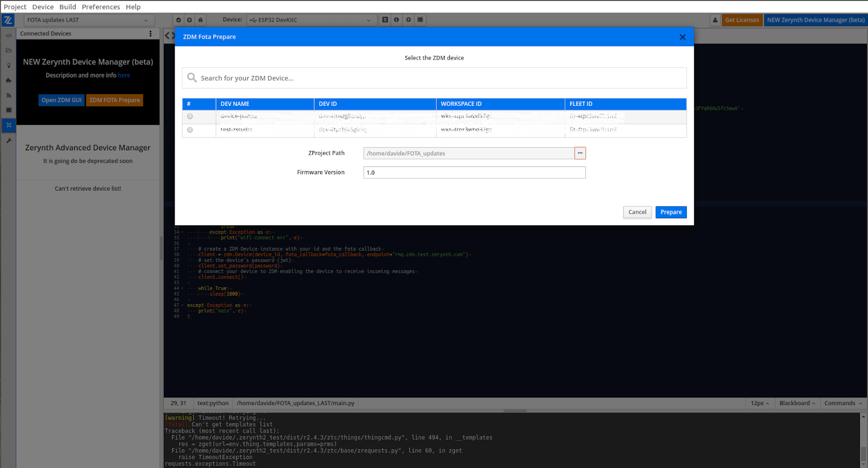
Task: Click the Firmware Version input field
Action: pos(475,173)
